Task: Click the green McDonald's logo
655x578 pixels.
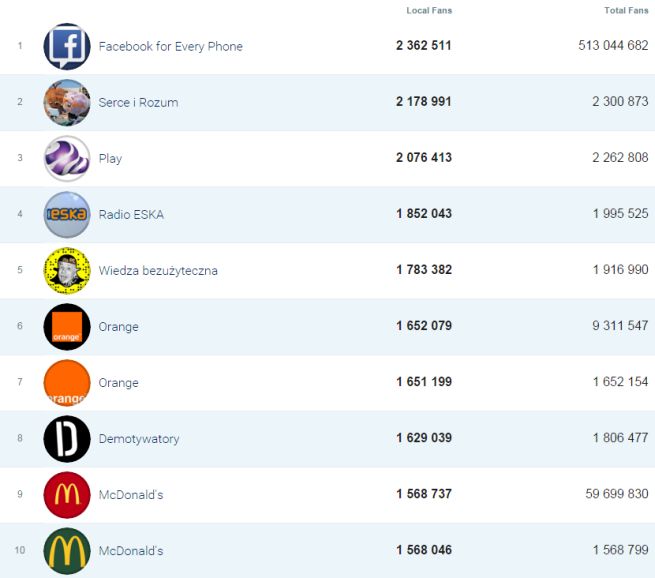Action: click(x=67, y=550)
